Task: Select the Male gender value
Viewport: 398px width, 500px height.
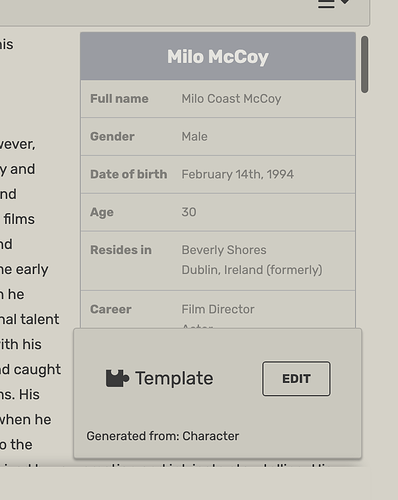Action: (194, 136)
